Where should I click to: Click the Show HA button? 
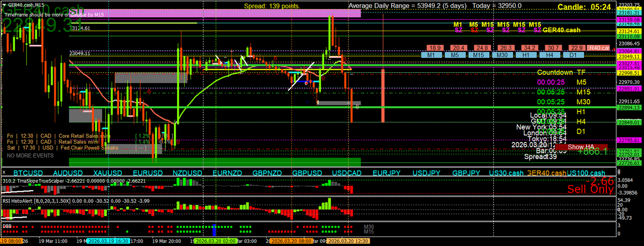tap(581, 147)
